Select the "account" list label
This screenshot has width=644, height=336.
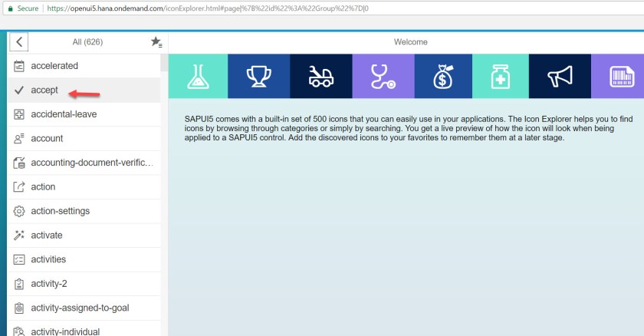tap(47, 138)
